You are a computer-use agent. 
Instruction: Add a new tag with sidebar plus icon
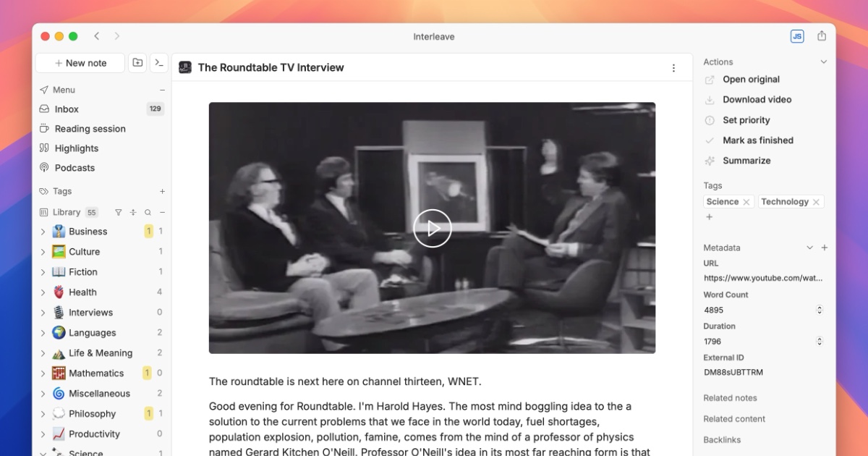(162, 191)
